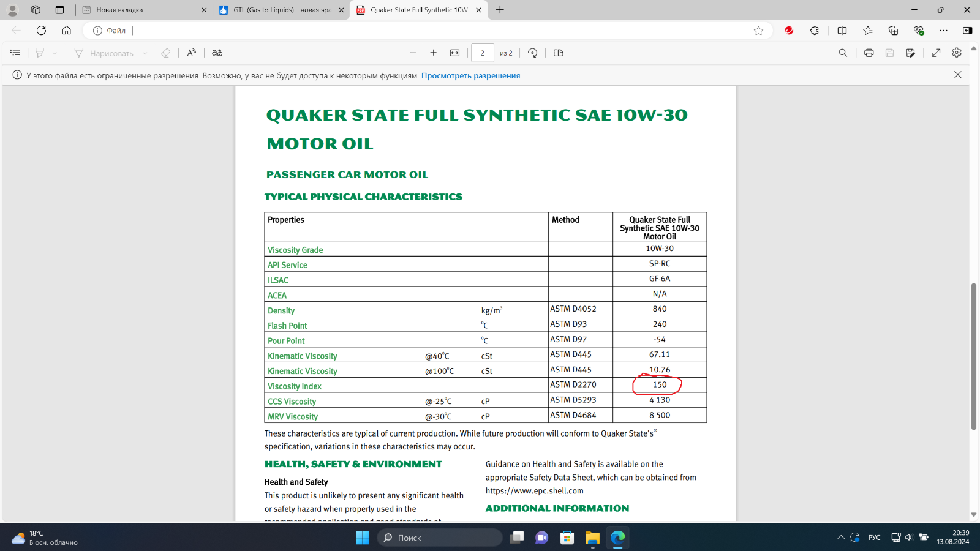Open the browser extensions menu
Viewport: 980px width, 551px height.
click(x=815, y=31)
